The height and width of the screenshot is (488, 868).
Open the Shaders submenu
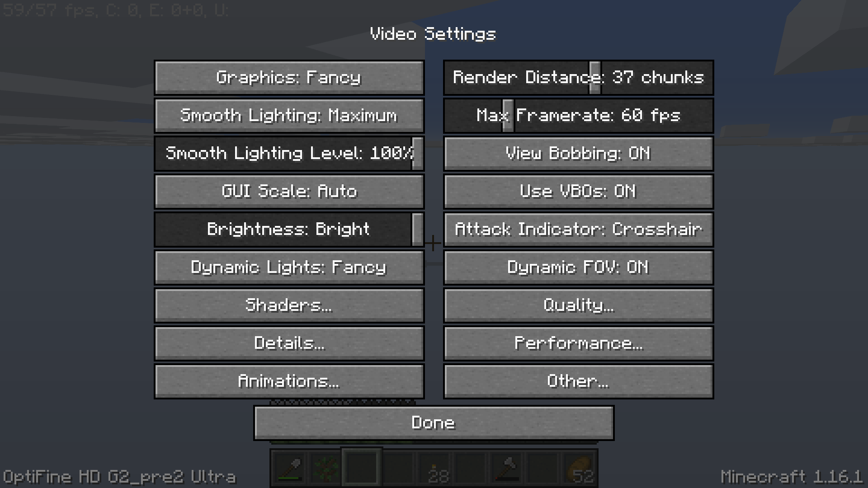tap(289, 305)
